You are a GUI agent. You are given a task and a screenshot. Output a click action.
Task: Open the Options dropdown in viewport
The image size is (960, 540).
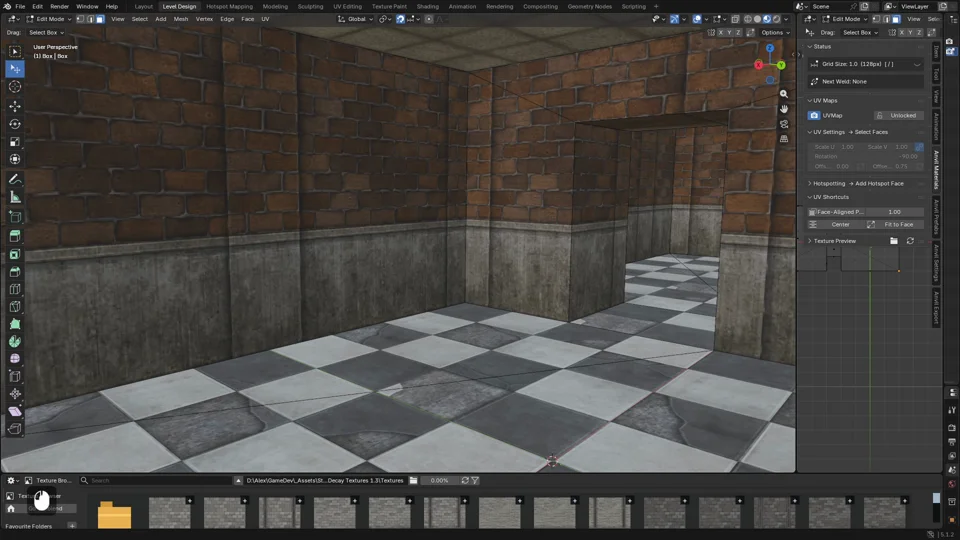775,32
